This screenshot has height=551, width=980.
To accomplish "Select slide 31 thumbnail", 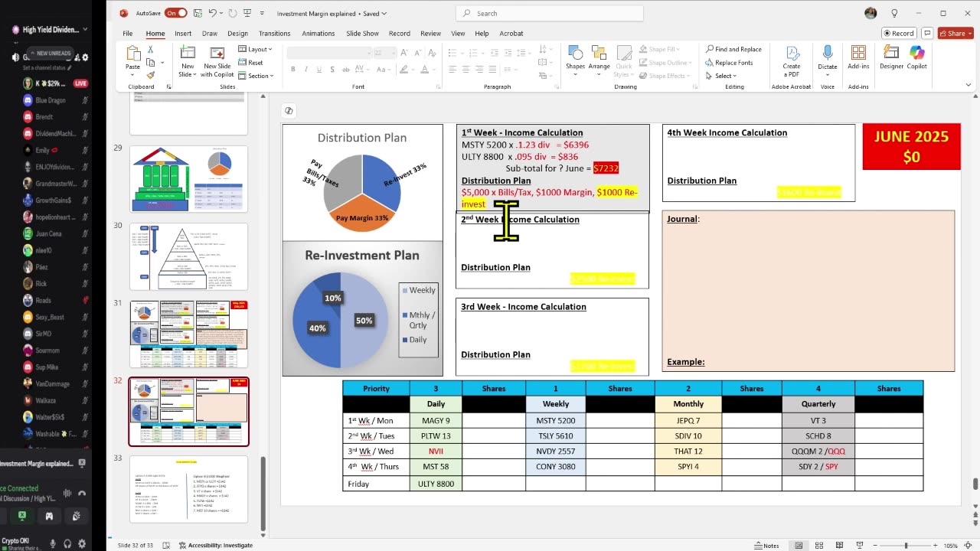I will coord(188,334).
